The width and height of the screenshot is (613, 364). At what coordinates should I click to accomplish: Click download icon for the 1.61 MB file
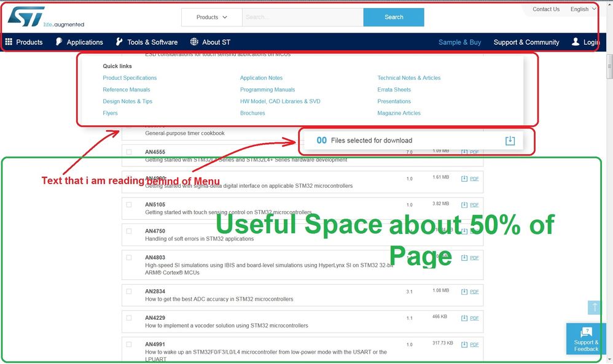[464, 179]
